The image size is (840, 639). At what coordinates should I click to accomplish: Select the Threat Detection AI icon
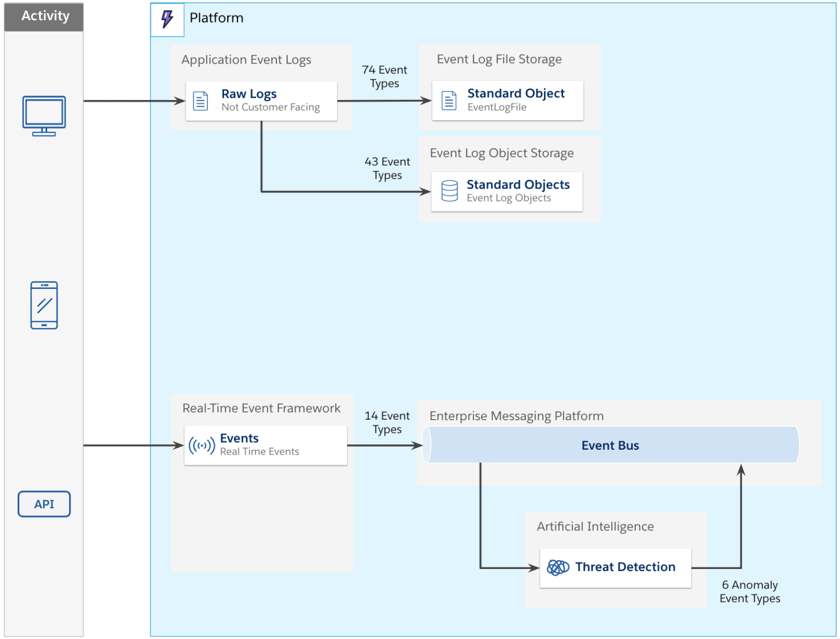557,567
